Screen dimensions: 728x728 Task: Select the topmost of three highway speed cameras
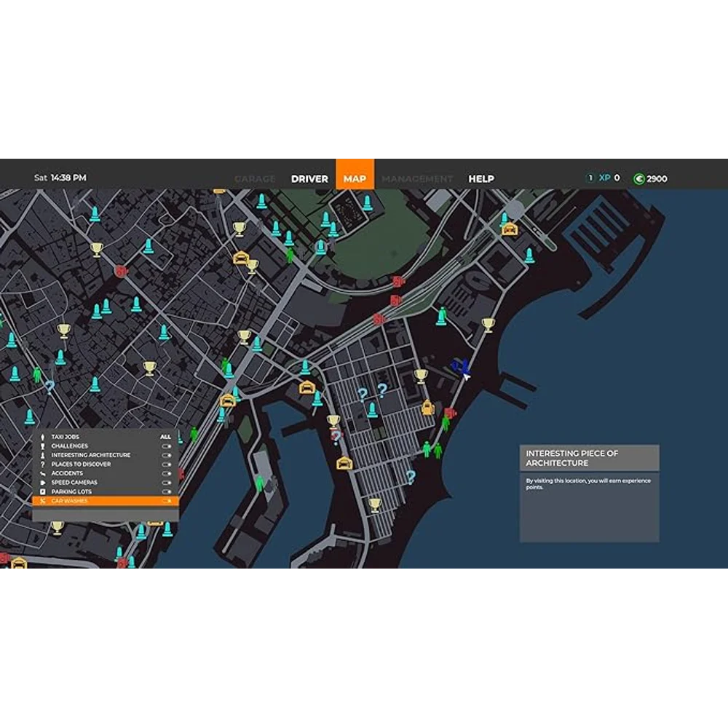coord(398,281)
